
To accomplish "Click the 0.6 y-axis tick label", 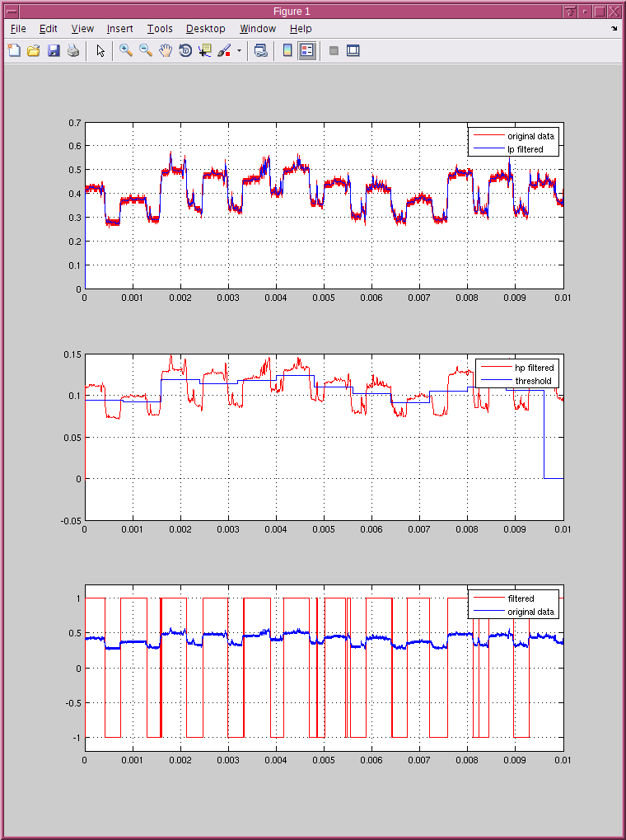I will click(75, 146).
